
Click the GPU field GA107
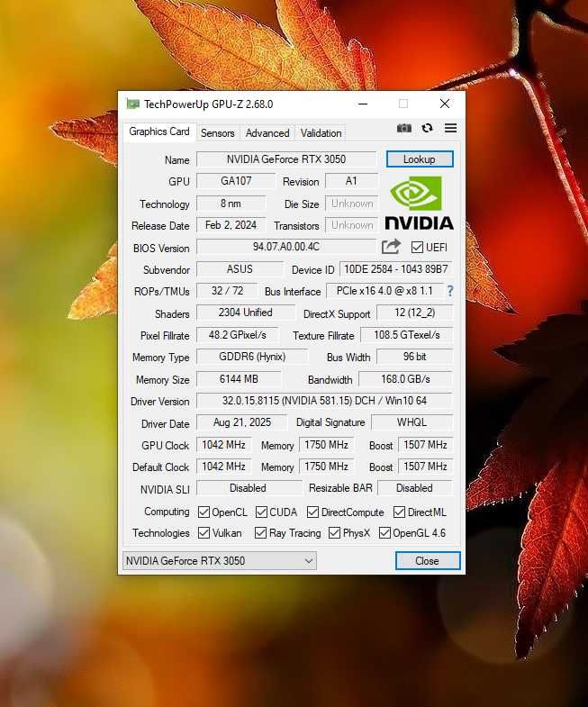click(236, 181)
